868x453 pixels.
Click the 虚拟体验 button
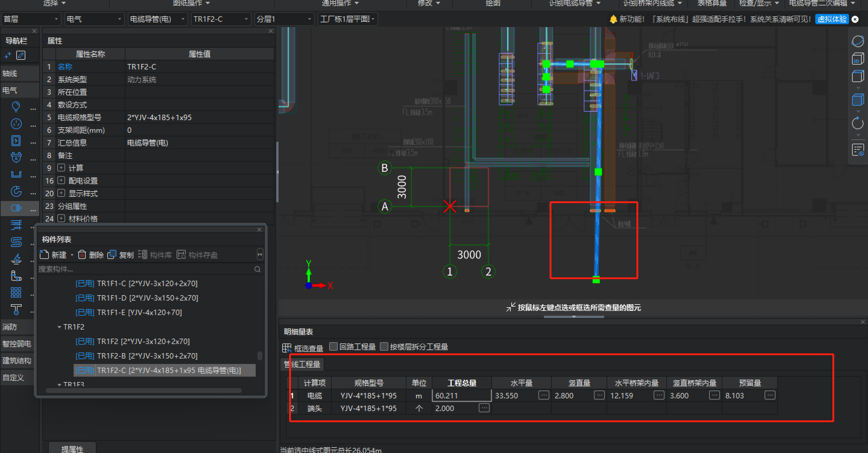click(x=832, y=19)
